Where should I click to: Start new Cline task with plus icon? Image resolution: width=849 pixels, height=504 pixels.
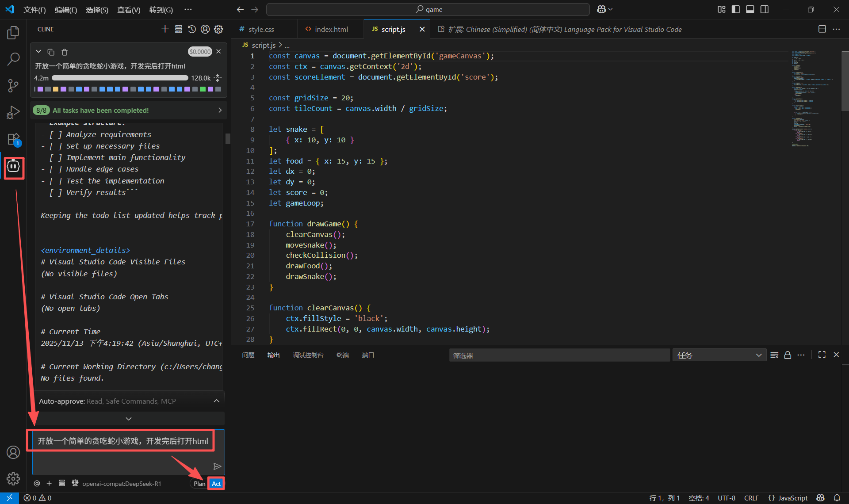[165, 29]
